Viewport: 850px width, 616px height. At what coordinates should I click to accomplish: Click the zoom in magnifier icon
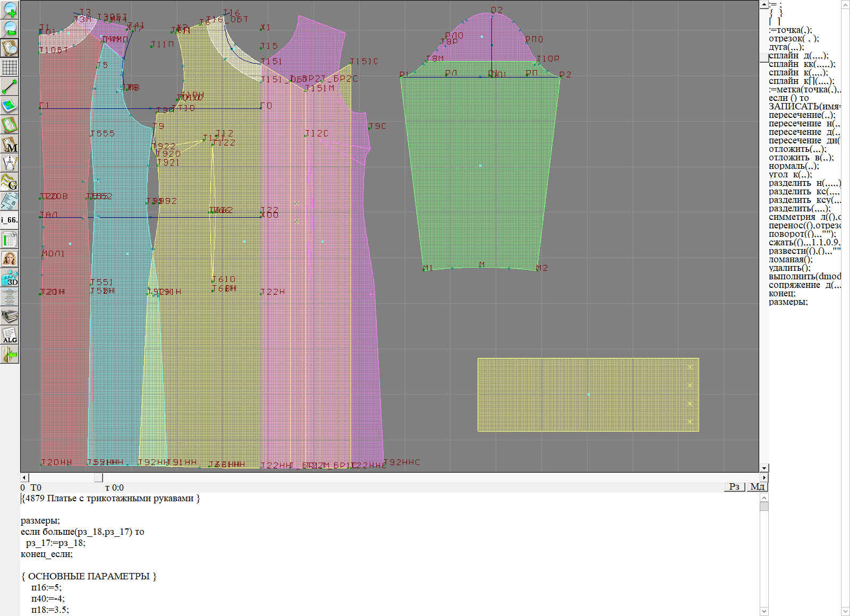pos(10,10)
